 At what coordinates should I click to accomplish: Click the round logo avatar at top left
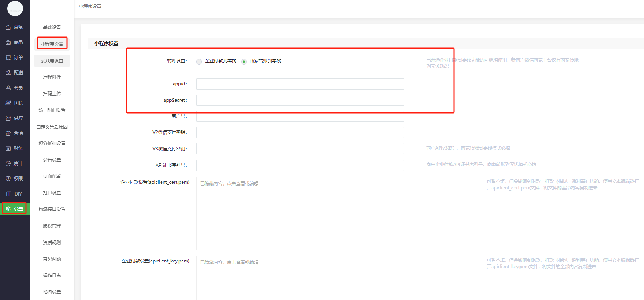(15, 8)
